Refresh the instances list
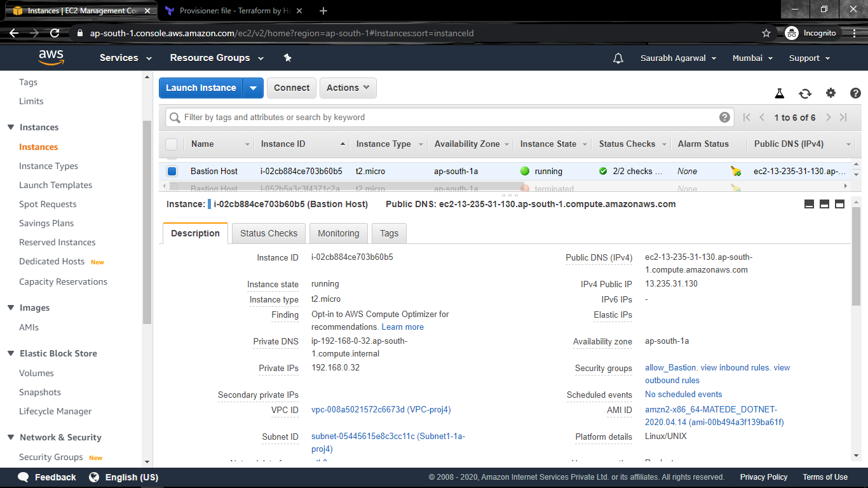Screen dimensions: 868x488 pyautogui.click(x=805, y=93)
